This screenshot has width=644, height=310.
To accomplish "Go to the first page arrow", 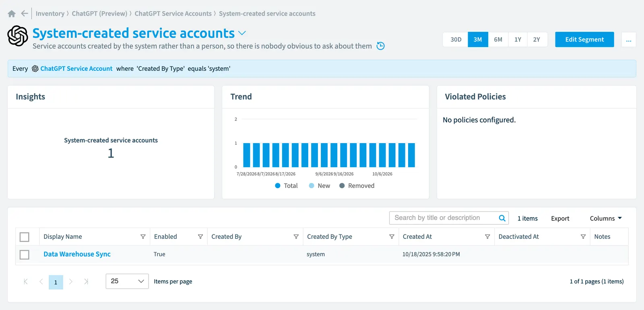I will pyautogui.click(x=26, y=281).
